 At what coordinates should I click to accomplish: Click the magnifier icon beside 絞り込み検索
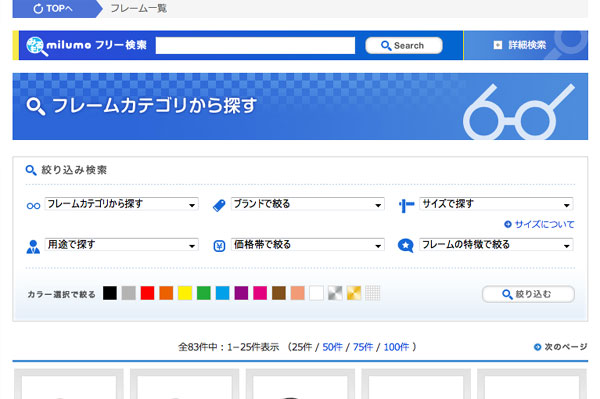point(31,170)
